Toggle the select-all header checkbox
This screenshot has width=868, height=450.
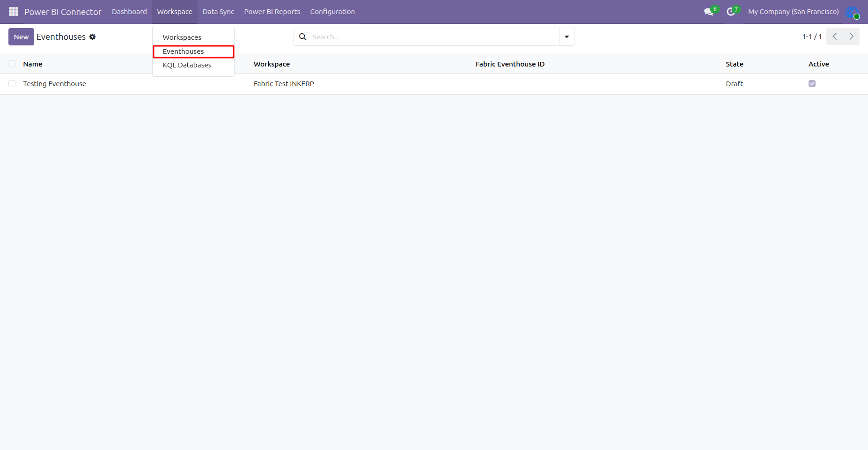click(12, 64)
